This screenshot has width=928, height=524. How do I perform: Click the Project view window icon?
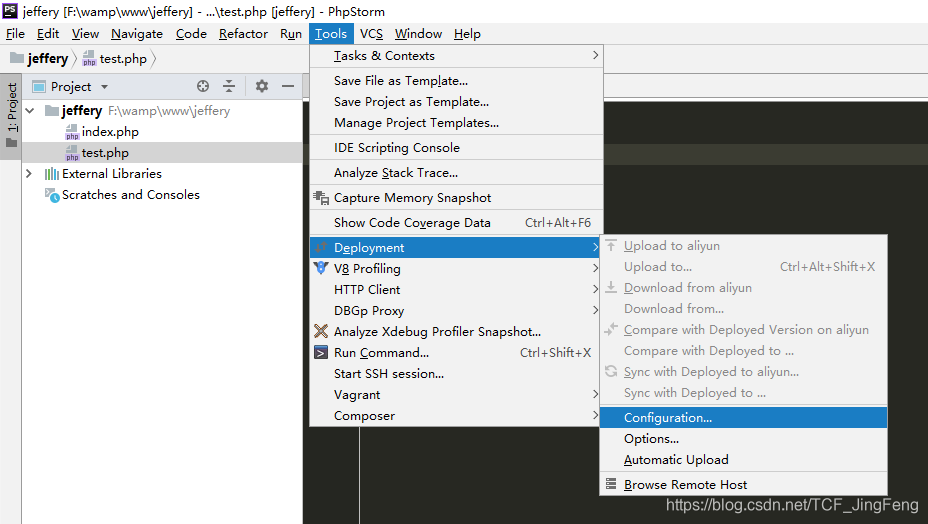pos(39,86)
